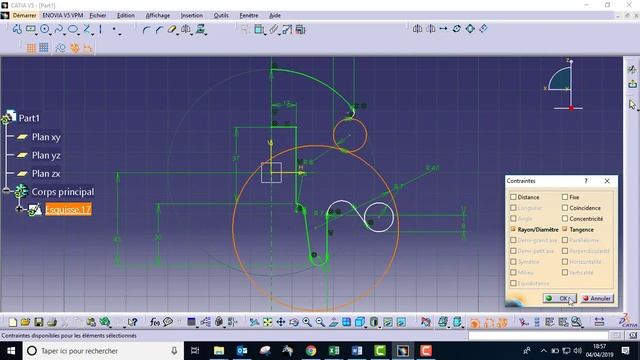Click the Zoom In magnifier icon
The width and height of the screenshot is (640, 360).
click(307, 322)
